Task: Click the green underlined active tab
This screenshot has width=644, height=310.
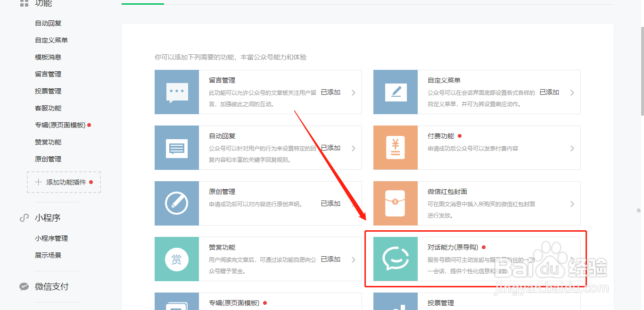Action: tap(143, 4)
